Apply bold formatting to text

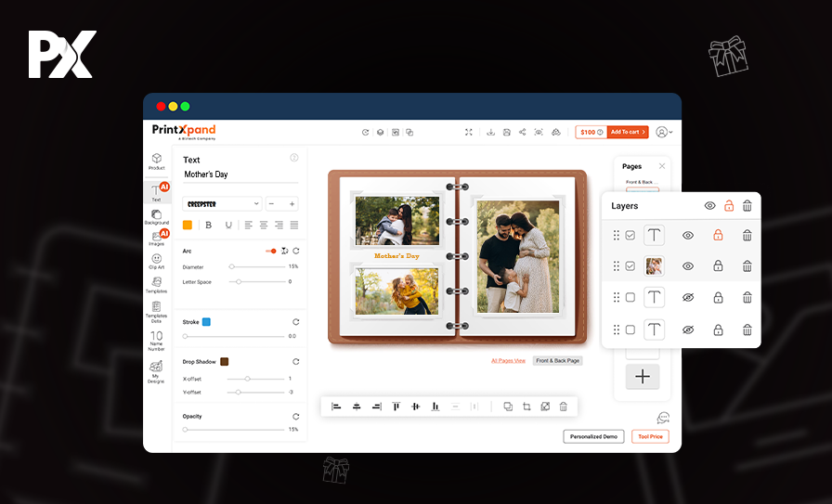pyautogui.click(x=208, y=225)
